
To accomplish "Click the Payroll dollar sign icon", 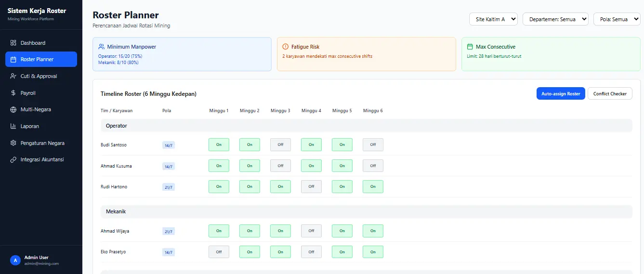I will point(13,93).
